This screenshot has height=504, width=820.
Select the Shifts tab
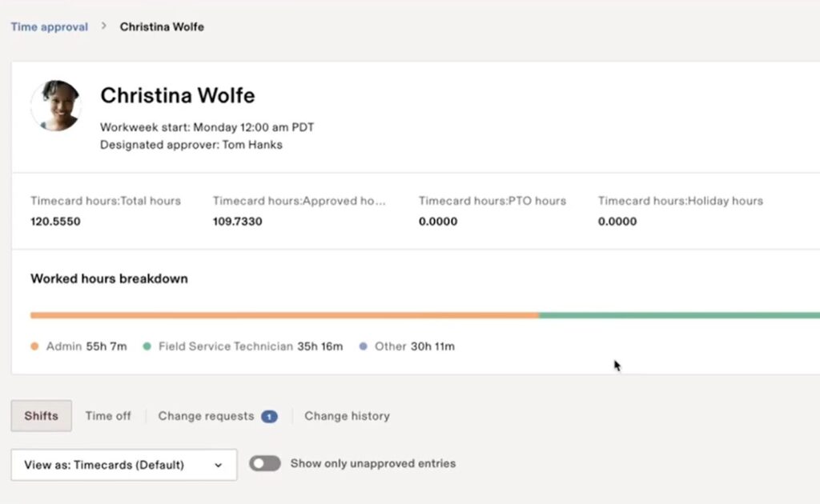(40, 416)
